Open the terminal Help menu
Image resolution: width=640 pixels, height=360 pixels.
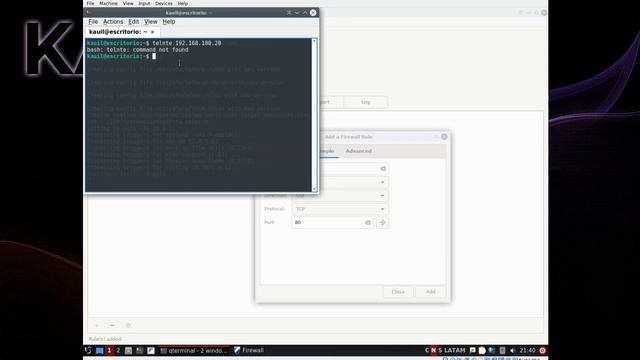coord(169,22)
